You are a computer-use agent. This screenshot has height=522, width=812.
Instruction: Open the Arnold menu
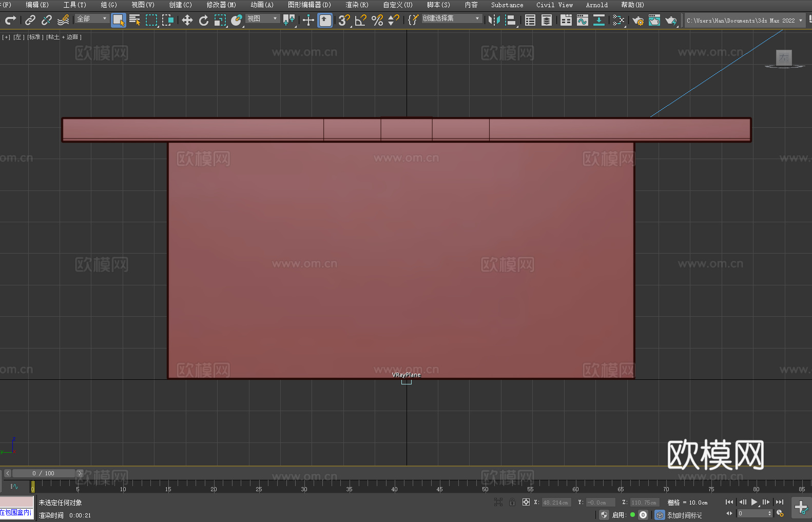(x=597, y=5)
